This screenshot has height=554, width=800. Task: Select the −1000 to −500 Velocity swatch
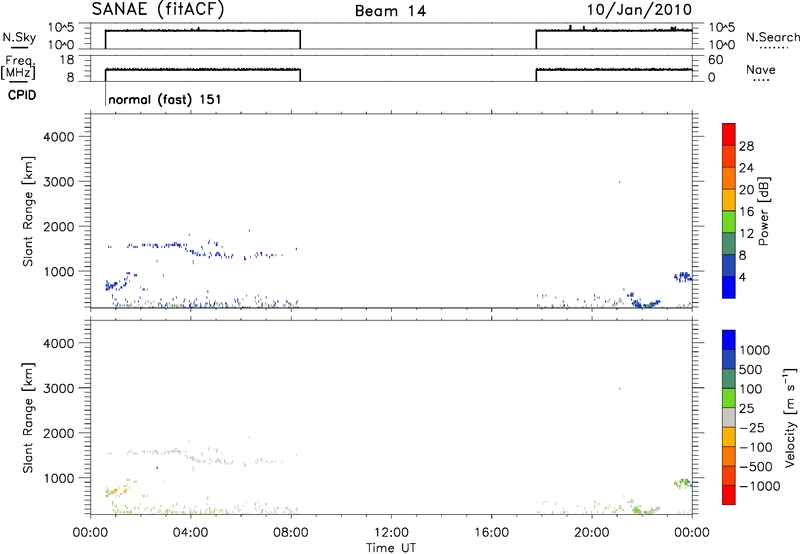729,475
